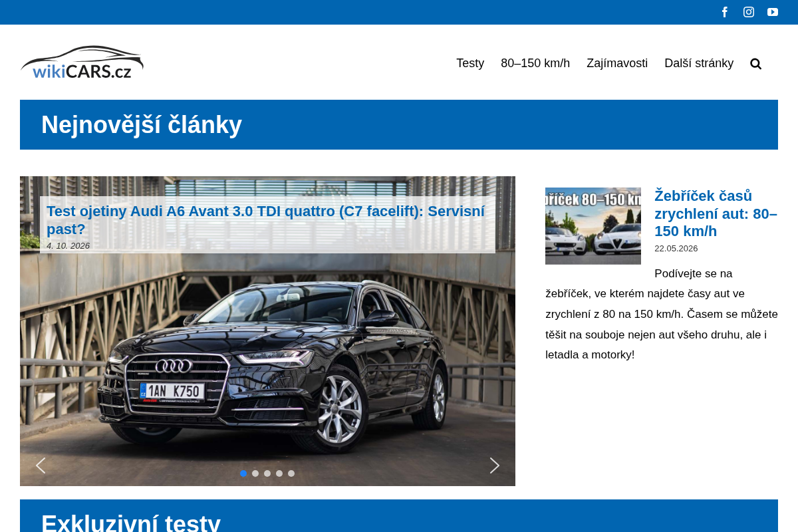Screen dimensions: 798x532
Task: Open the YouTube channel icon
Action: (773, 12)
